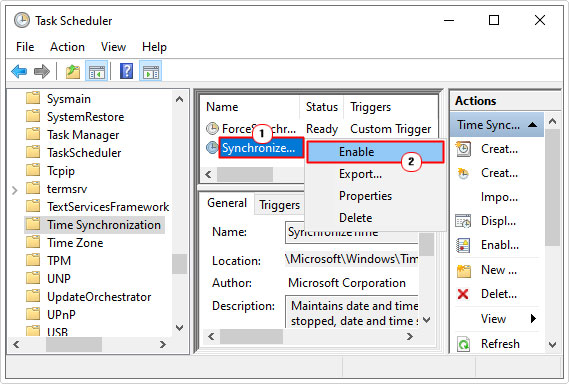Select the TaskScheduler folder
569x384 pixels.
[84, 153]
